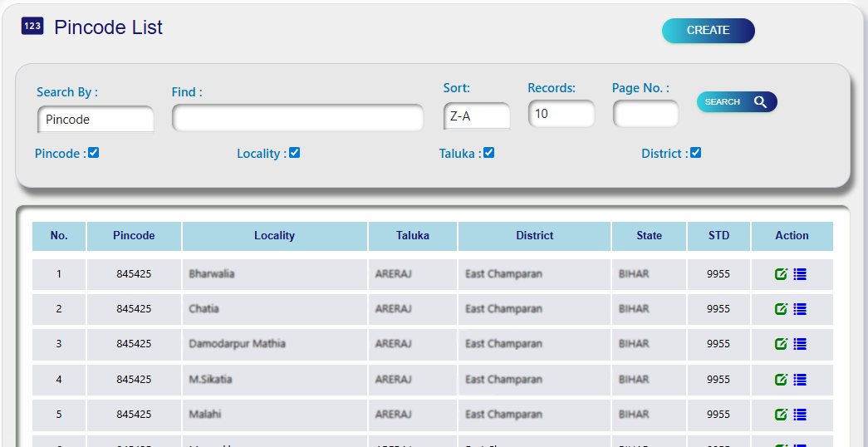
Task: Click the SEARCH button
Action: point(737,102)
